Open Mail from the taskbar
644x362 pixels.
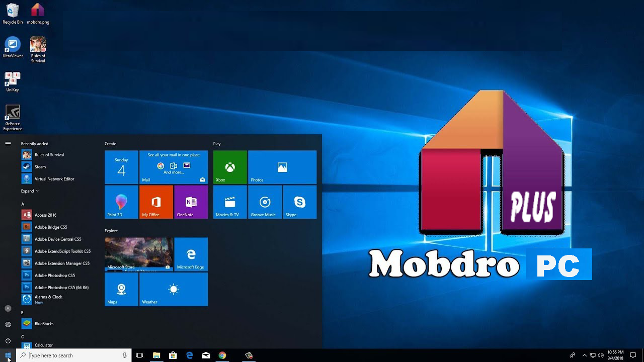coord(206,355)
